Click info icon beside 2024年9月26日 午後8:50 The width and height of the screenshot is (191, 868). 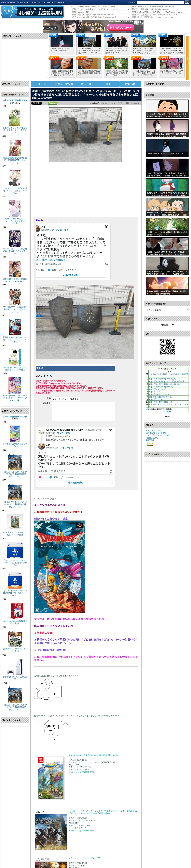click(106, 264)
